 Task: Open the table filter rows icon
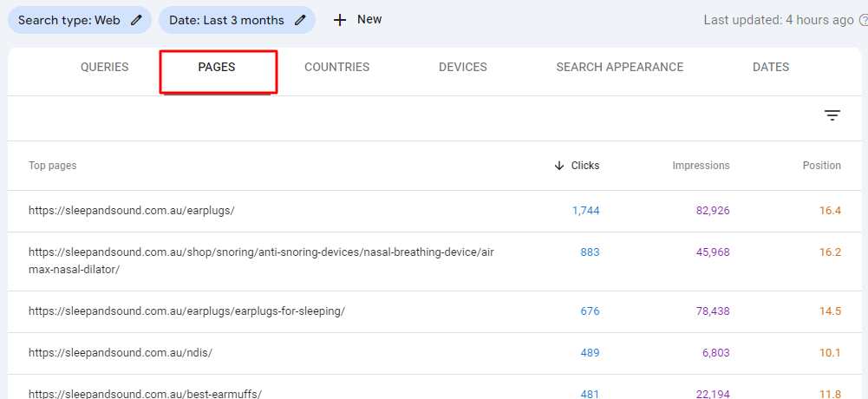(832, 115)
